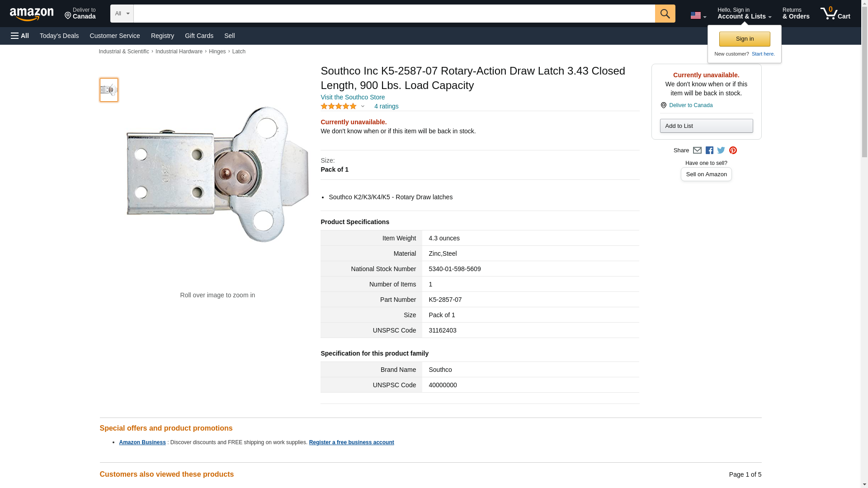Viewport: 868px width, 488px height.
Task: Open the shopping cart
Action: 835,14
